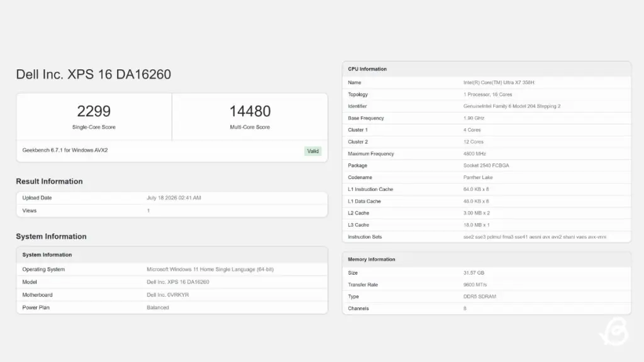Click the Power Plan value Balanced
Viewport: 644px width, 362px height.
(158, 307)
